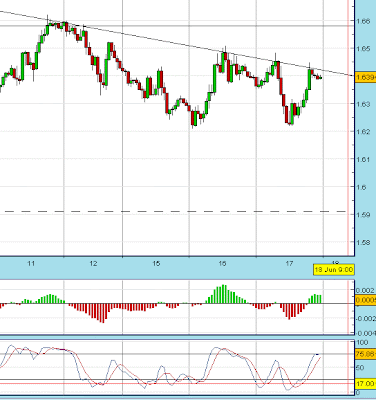Select date 16 on the time axis

tap(222, 264)
